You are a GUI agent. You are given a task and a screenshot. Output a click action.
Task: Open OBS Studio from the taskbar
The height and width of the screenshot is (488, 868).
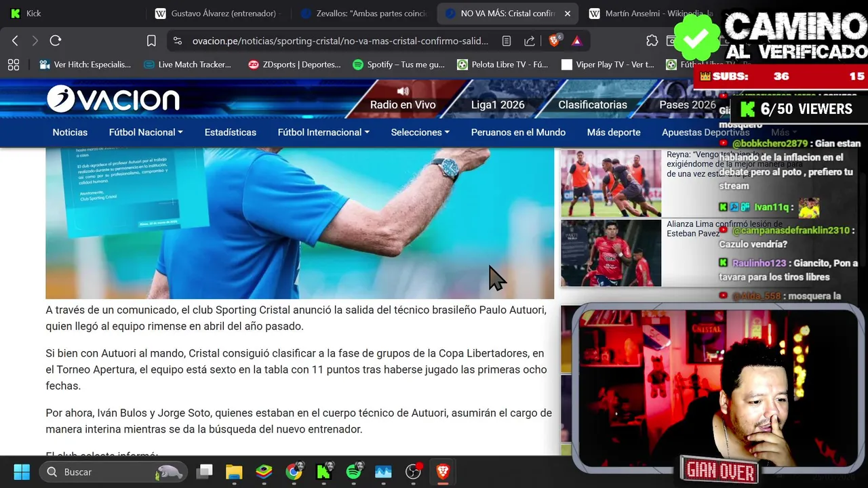coord(413,472)
